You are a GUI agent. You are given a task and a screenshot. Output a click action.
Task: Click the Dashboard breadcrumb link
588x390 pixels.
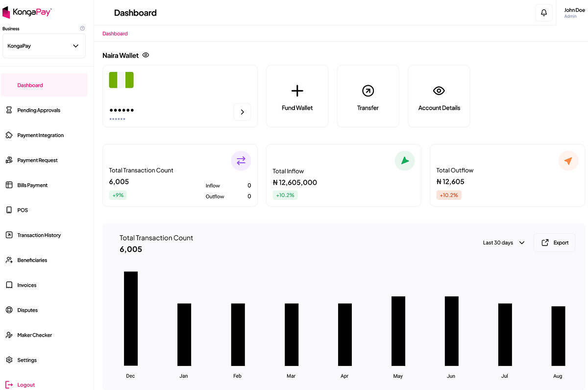tap(115, 34)
